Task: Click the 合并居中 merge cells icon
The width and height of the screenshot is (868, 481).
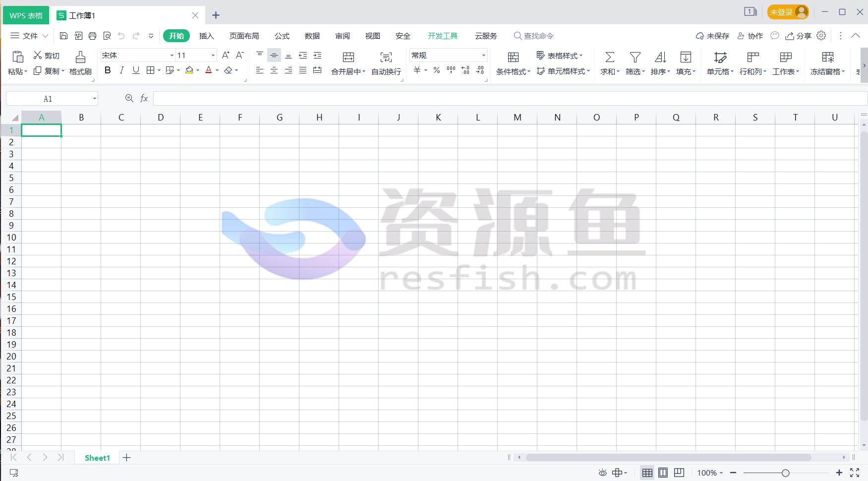Action: [348, 57]
